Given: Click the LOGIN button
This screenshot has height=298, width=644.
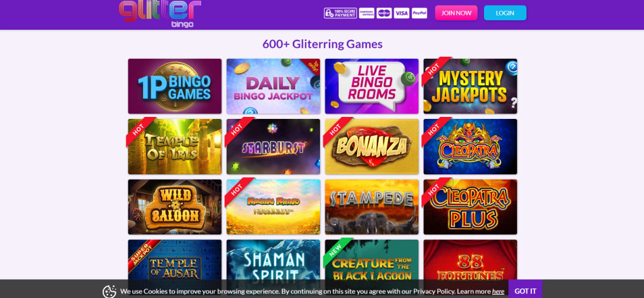Looking at the screenshot, I should [x=505, y=13].
